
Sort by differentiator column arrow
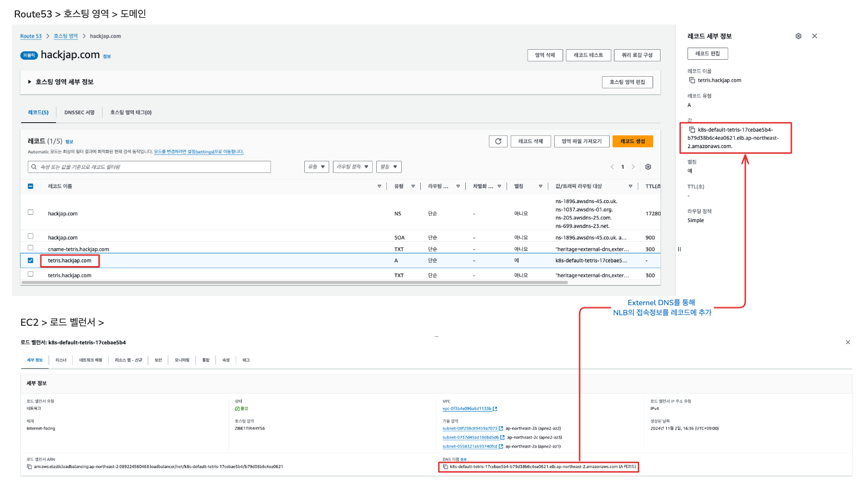(x=499, y=186)
